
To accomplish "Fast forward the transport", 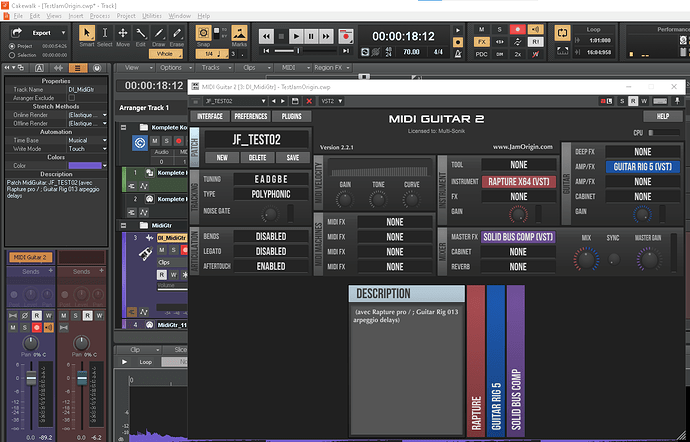I will point(326,36).
